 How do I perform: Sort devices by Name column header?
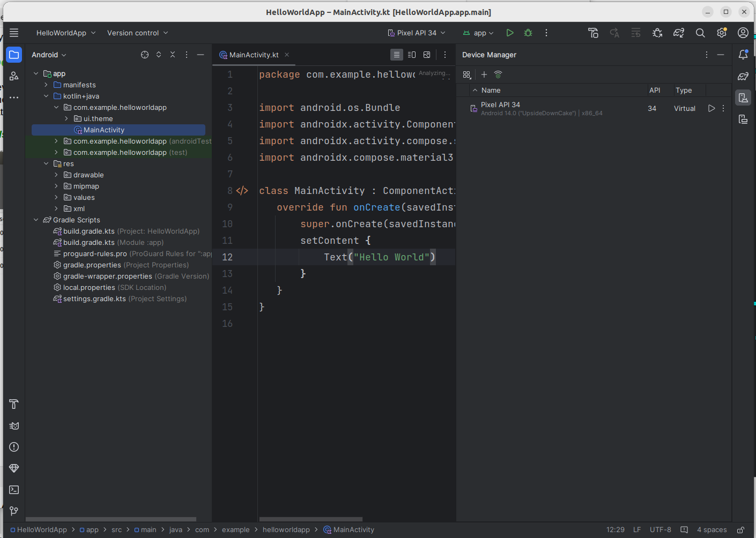(x=491, y=90)
